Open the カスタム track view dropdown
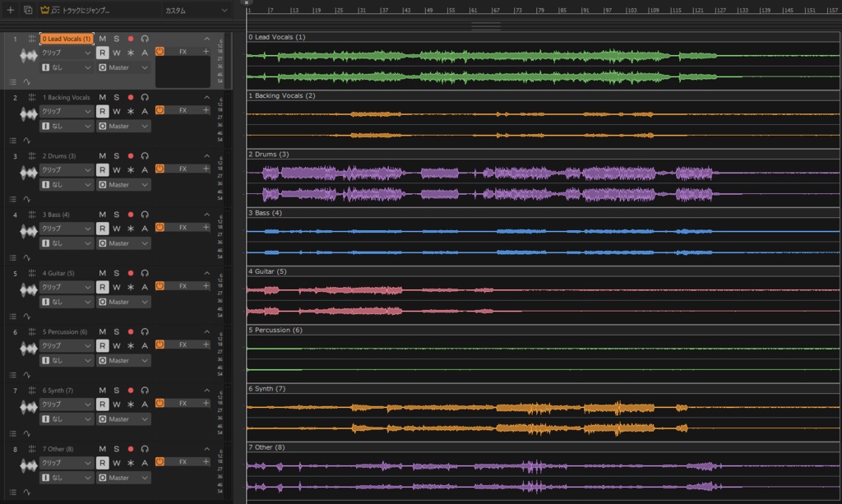 coord(196,10)
